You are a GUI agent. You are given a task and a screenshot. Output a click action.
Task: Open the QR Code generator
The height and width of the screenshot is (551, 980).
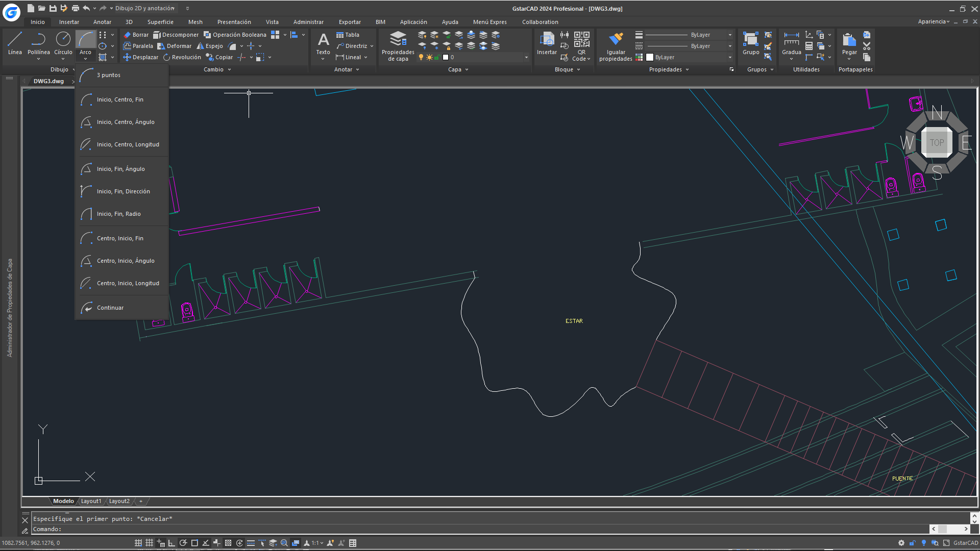581,46
